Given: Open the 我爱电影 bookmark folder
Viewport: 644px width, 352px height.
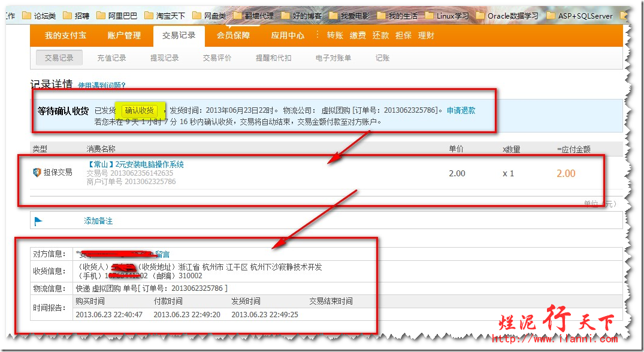Looking at the screenshot, I should click(x=350, y=16).
